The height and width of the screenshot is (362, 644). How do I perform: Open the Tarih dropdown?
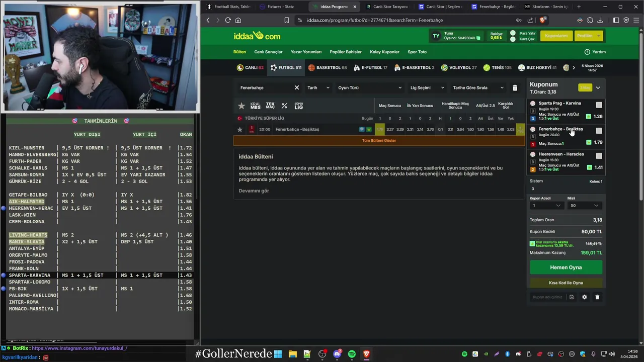pyautogui.click(x=318, y=87)
